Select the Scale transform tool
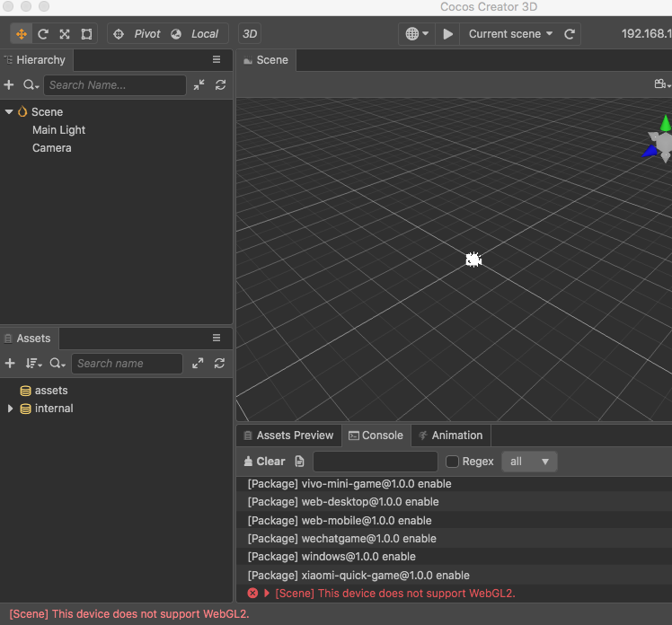Image resolution: width=672 pixels, height=625 pixels. tap(65, 34)
